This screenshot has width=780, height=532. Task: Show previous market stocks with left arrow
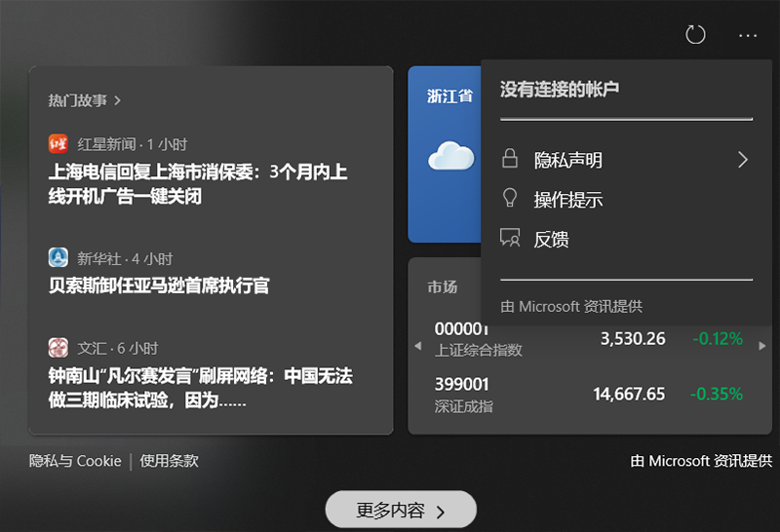coord(418,346)
